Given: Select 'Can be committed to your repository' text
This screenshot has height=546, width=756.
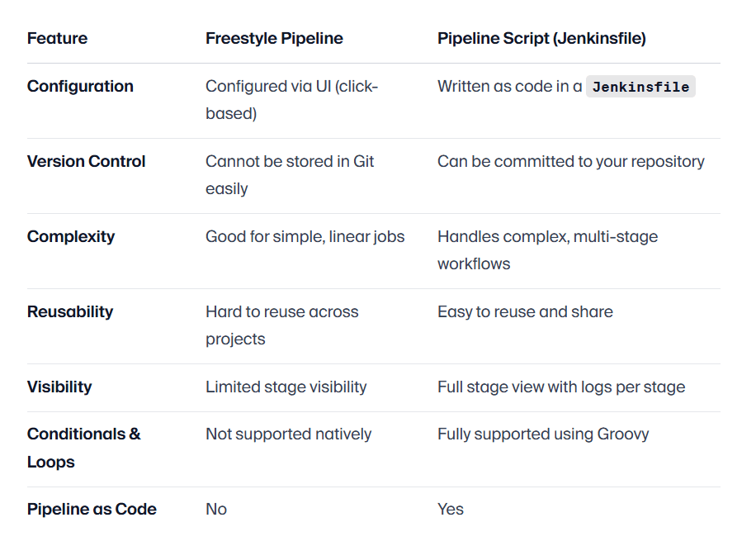Looking at the screenshot, I should tap(571, 161).
